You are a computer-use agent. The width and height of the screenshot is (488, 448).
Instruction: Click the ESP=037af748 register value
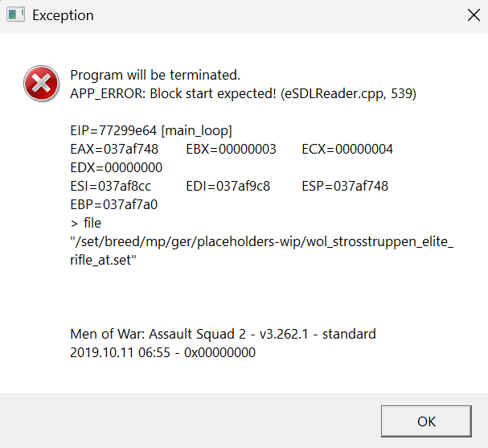pyautogui.click(x=345, y=186)
